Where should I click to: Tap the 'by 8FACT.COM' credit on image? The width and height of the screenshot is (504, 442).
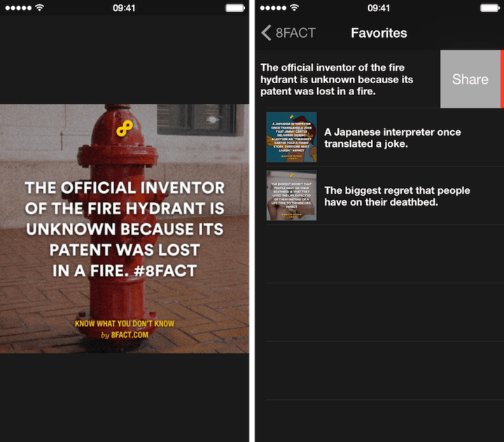click(x=125, y=335)
